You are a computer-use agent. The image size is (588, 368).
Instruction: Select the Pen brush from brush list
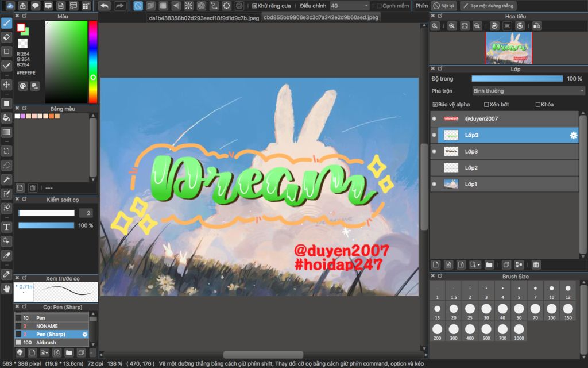tap(52, 317)
